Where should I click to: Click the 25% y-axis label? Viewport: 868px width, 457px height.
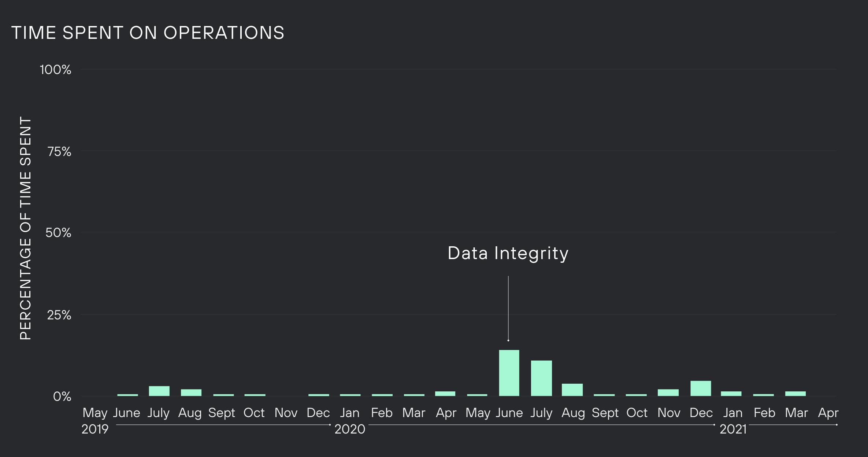click(59, 315)
